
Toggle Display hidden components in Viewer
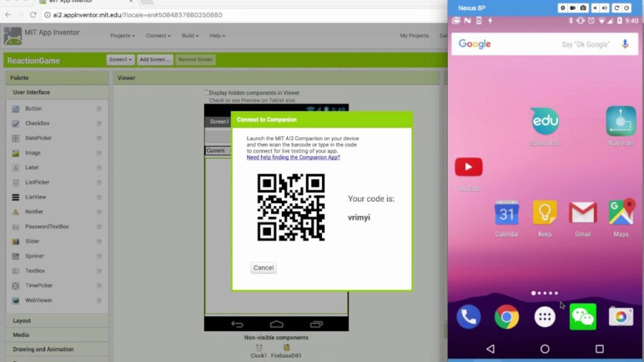click(206, 93)
